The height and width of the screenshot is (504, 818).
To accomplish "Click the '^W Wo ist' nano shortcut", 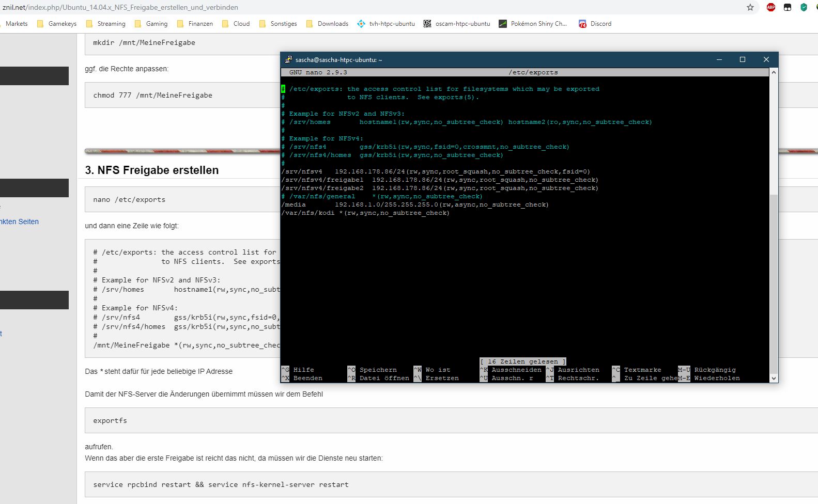I will tap(432, 370).
